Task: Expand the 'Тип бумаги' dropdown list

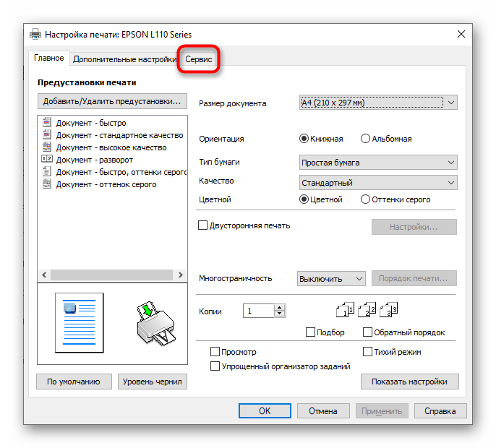Action: tap(378, 163)
